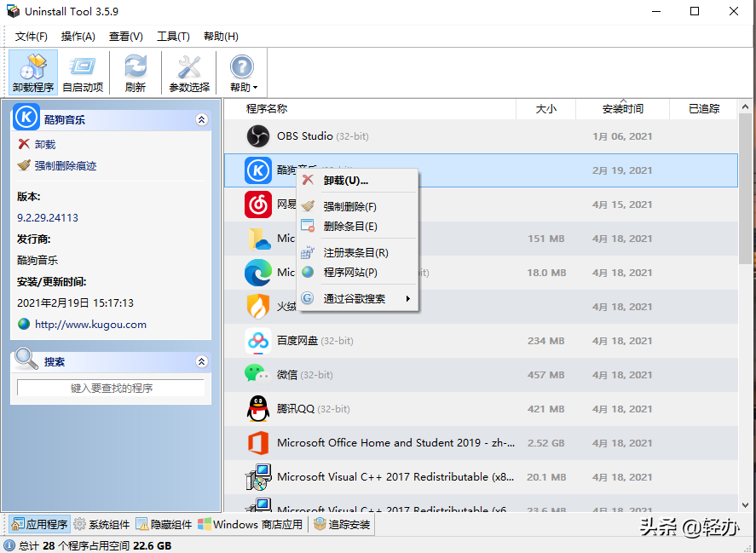Open the 自启动项 toolbar icon
Image resolution: width=756 pixels, height=553 pixels.
(x=83, y=72)
